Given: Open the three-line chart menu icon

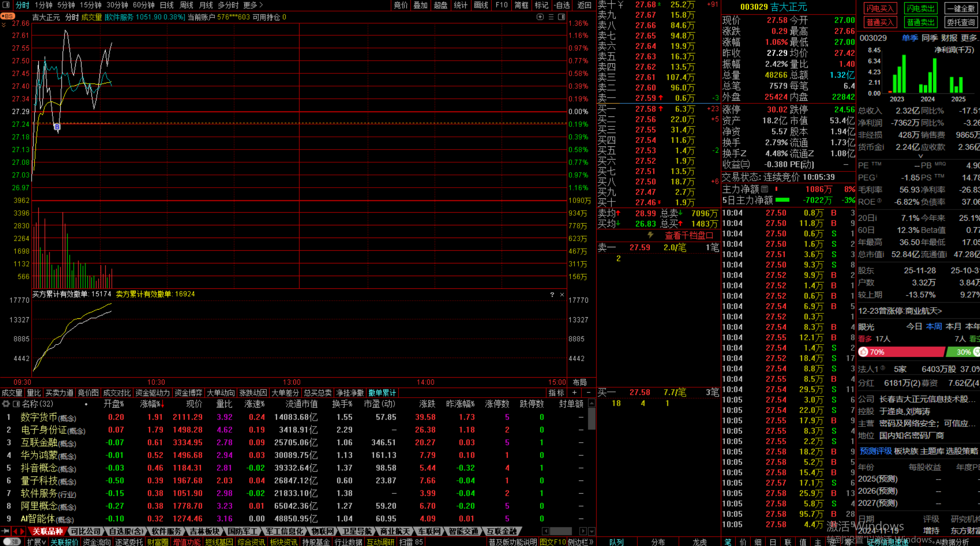Looking at the screenshot, I should coord(551,17).
